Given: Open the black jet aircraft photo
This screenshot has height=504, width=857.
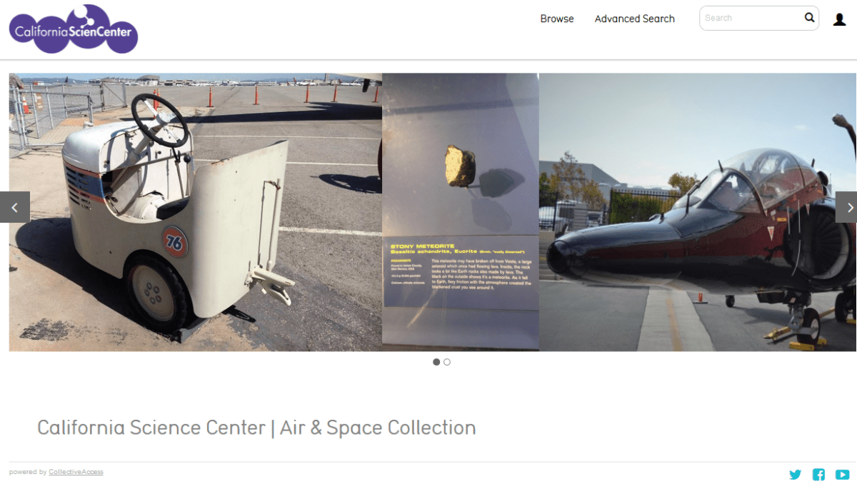Looking at the screenshot, I should click(x=698, y=212).
